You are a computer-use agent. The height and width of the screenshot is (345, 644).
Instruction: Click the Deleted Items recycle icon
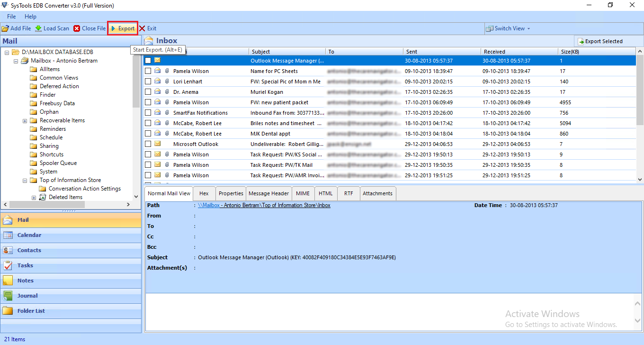pyautogui.click(x=43, y=197)
